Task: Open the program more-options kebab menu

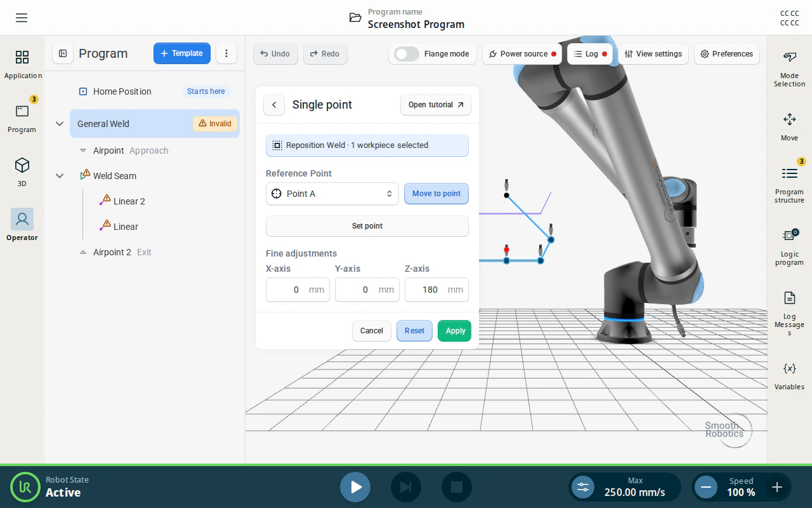Action: click(x=226, y=53)
